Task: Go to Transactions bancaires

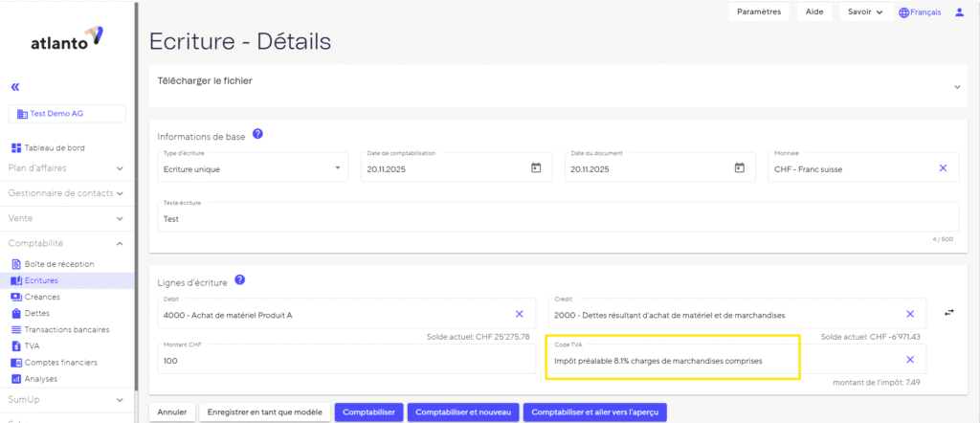Action: [66, 329]
